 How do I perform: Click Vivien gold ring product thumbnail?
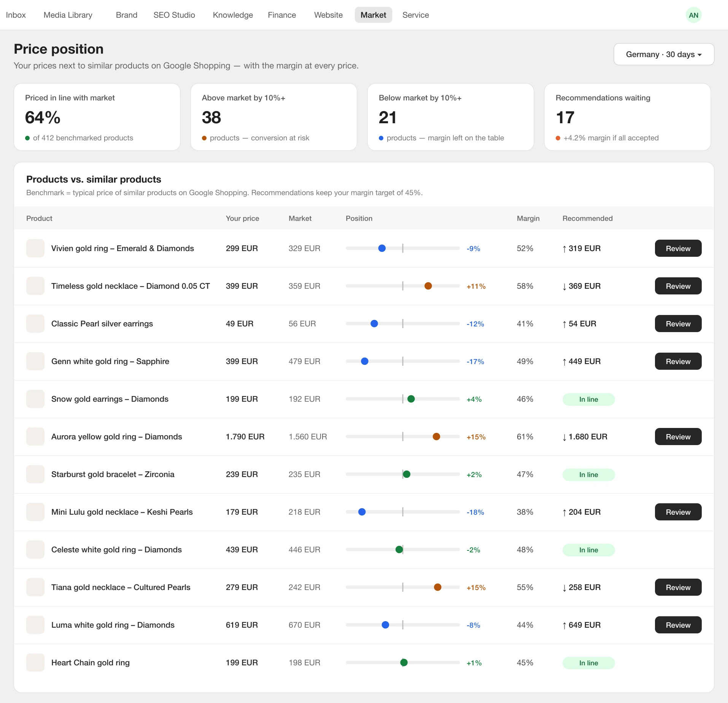pos(35,248)
